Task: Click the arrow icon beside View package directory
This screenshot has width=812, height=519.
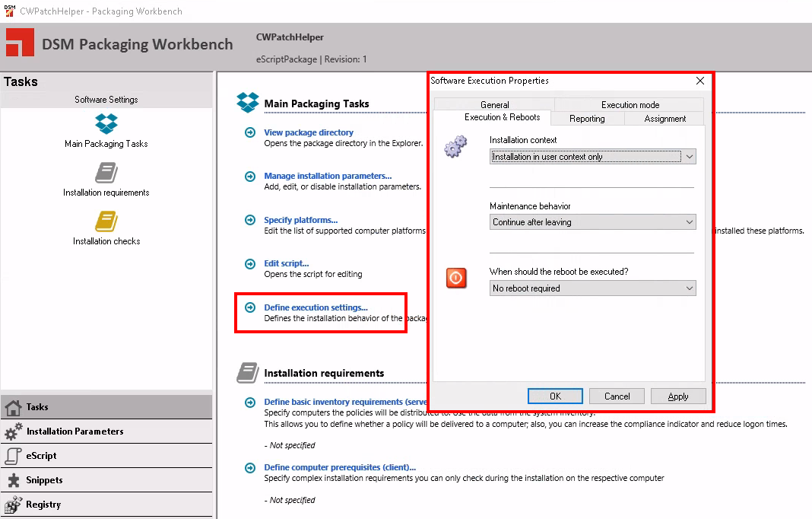Action: point(250,132)
